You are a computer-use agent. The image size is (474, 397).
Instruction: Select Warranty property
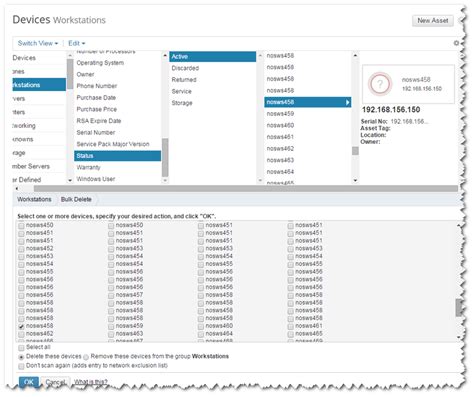(88, 167)
